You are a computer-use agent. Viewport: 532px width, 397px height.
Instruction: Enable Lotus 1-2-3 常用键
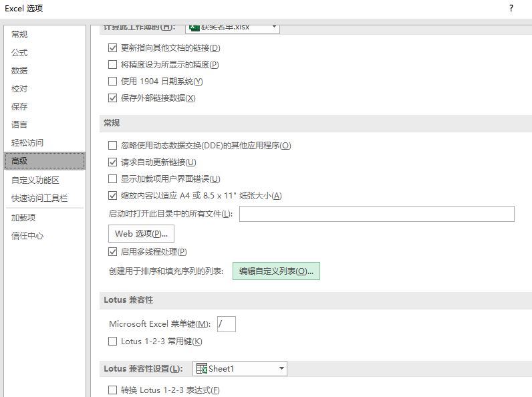click(112, 341)
